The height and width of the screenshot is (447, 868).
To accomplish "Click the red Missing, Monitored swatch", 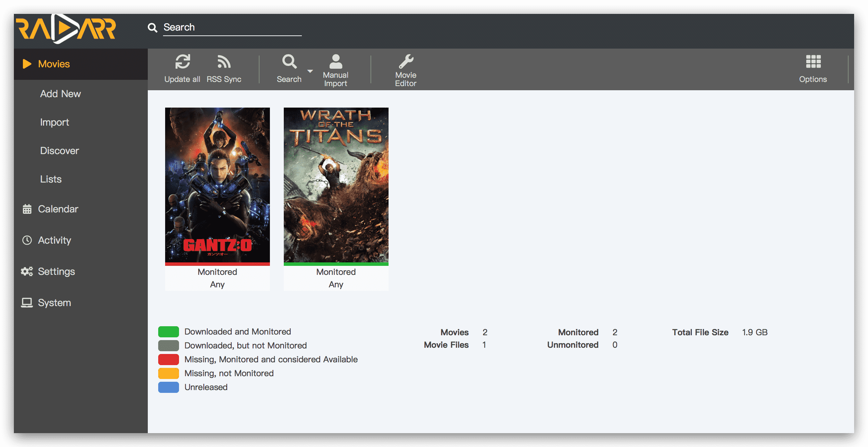I will [169, 360].
